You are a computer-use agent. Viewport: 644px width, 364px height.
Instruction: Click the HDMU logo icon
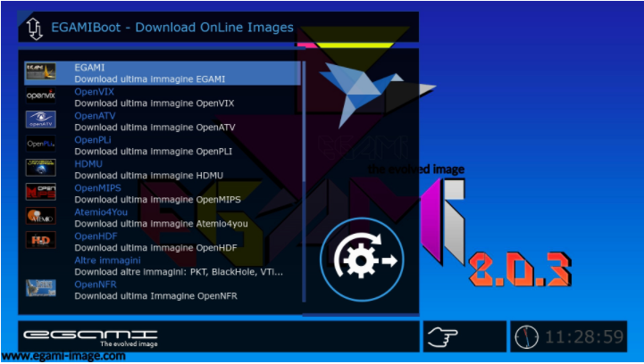(41, 168)
